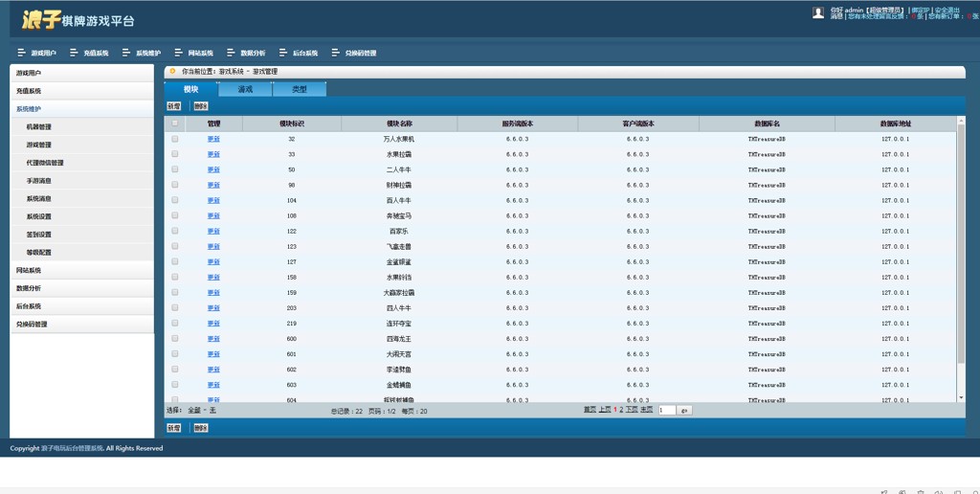The image size is (980, 494).
Task: Click the table's scrollbar down arrow
Action: (961, 397)
